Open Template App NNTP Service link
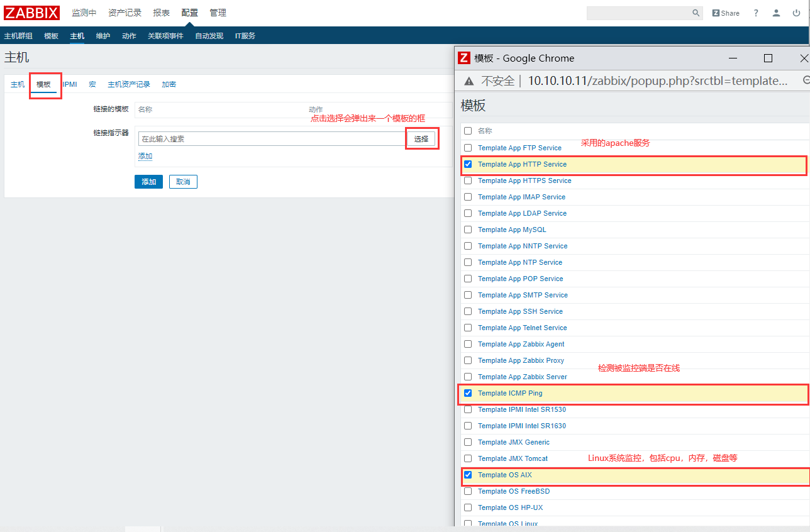 [x=523, y=246]
